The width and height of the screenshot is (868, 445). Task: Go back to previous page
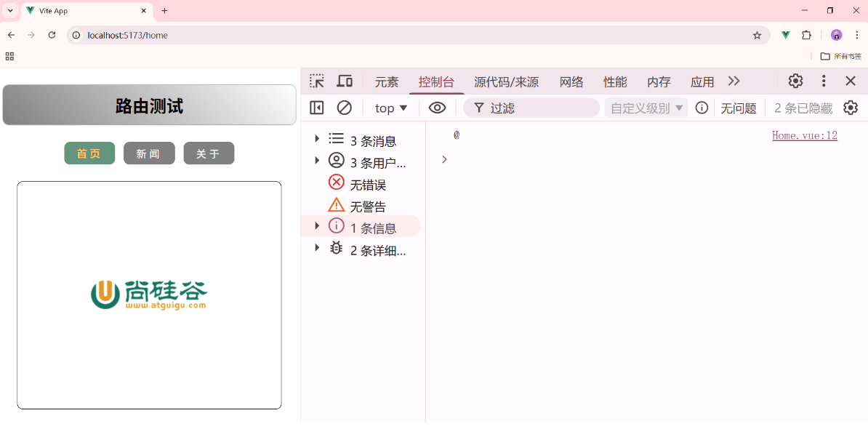(x=11, y=35)
